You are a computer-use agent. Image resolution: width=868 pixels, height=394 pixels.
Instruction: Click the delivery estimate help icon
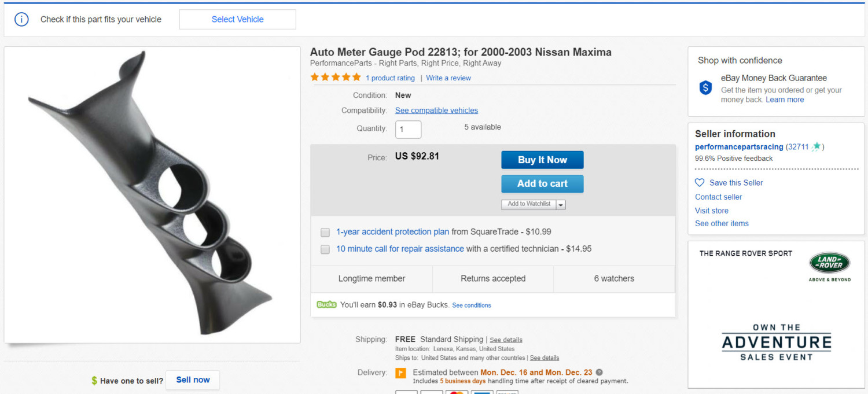[599, 373]
